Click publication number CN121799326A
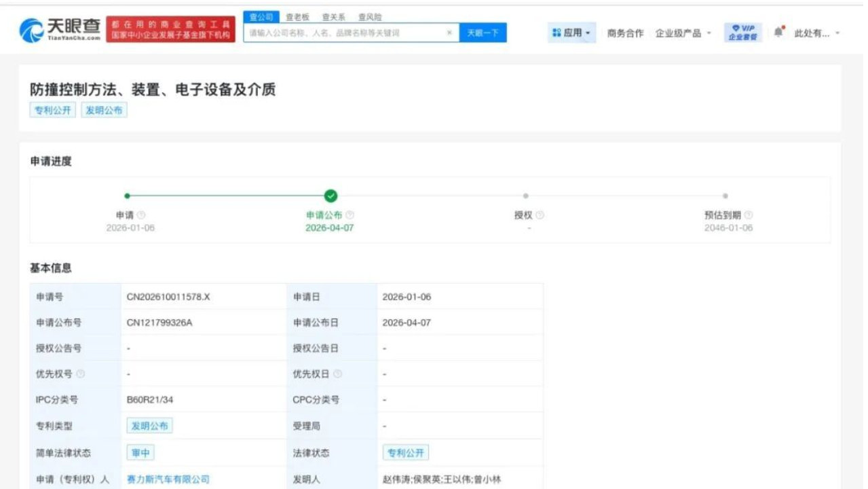 [159, 323]
